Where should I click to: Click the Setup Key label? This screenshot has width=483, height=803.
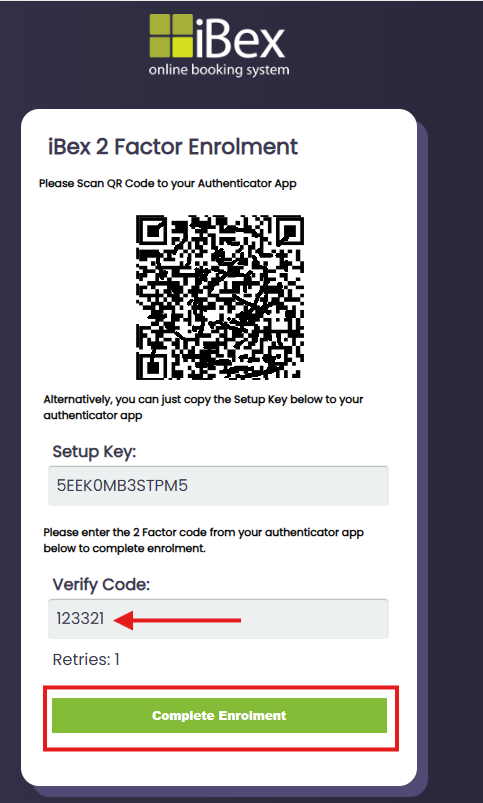tap(94, 452)
